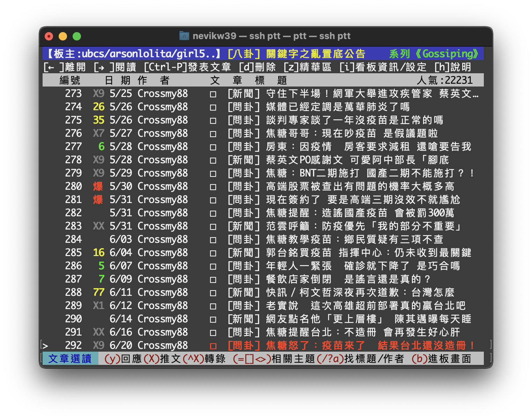Select the [d]刪除 delete command
The width and height of the screenshot is (532, 420).
[257, 67]
